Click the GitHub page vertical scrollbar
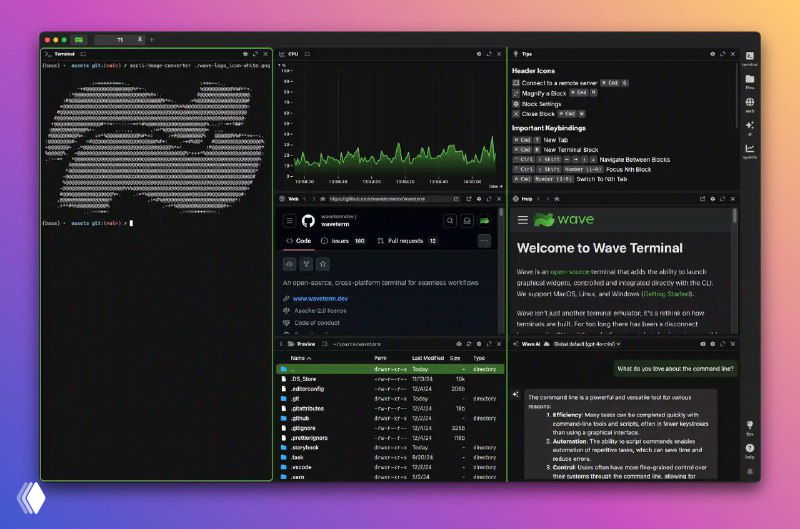This screenshot has height=529, width=800. coord(501,212)
